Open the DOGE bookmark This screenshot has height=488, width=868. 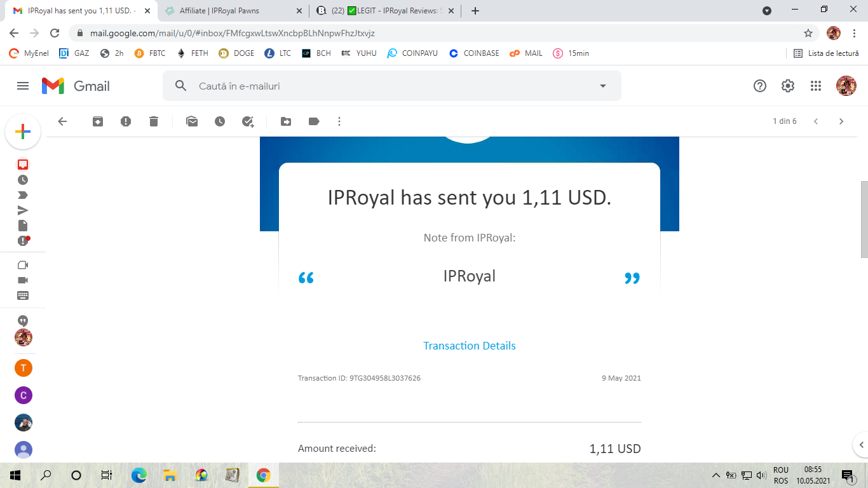pyautogui.click(x=236, y=53)
